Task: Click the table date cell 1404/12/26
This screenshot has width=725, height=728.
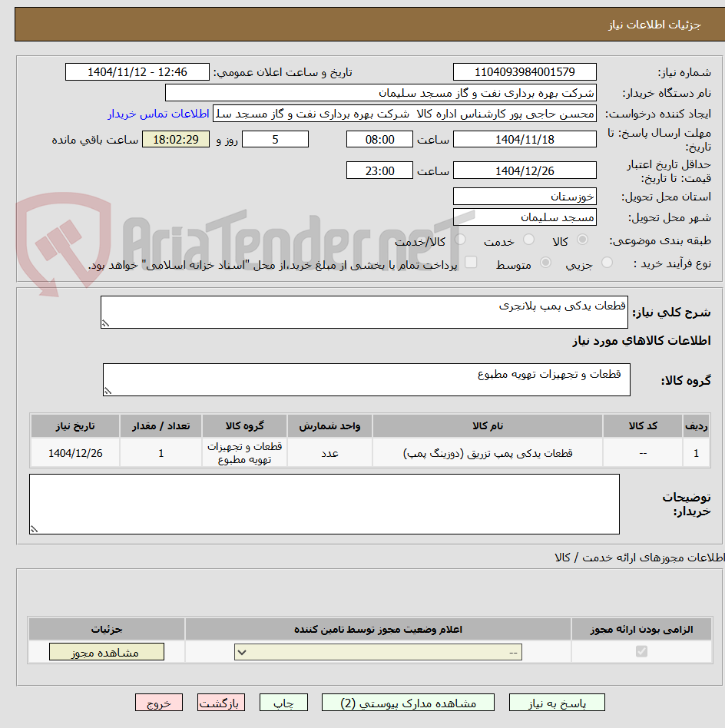Action: 75,453
